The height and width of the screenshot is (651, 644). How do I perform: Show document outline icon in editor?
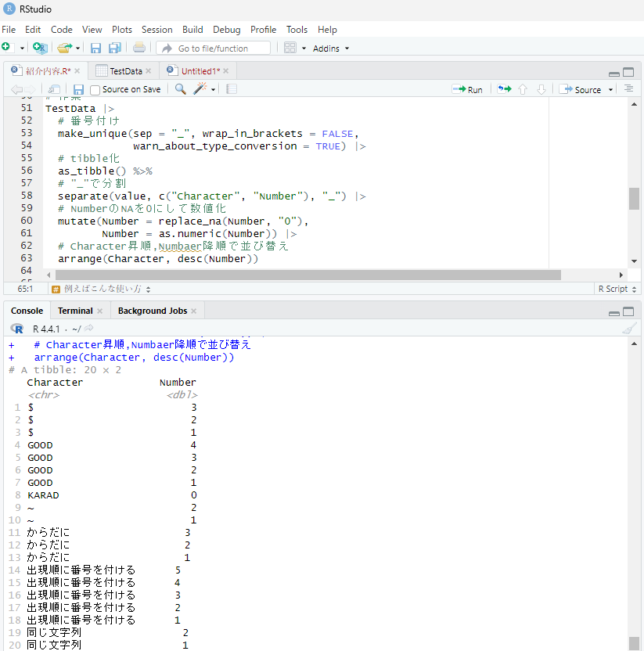628,89
